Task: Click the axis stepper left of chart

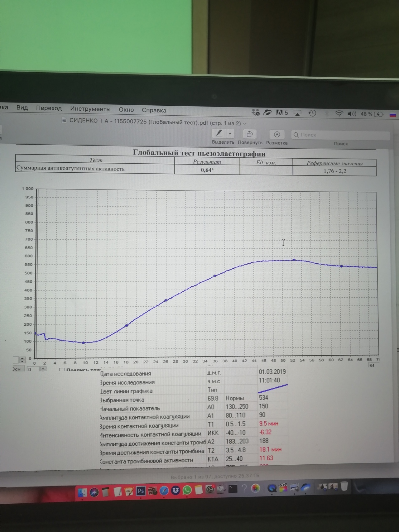Action: click(x=22, y=360)
